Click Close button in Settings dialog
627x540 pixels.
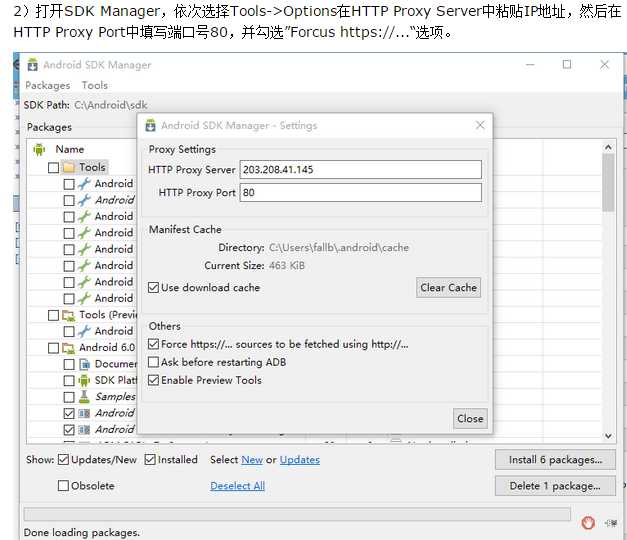coord(470,418)
